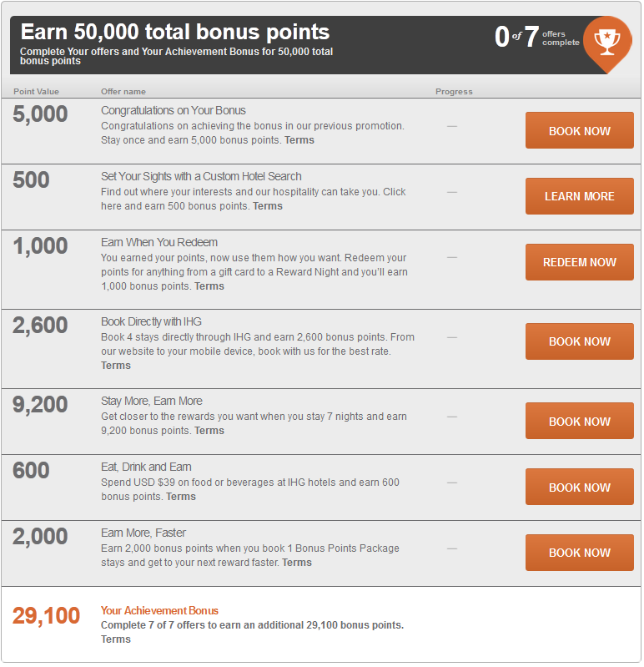This screenshot has width=644, height=667.
Task: Book now for Congratulations on Your Bonus offer
Action: [x=580, y=130]
